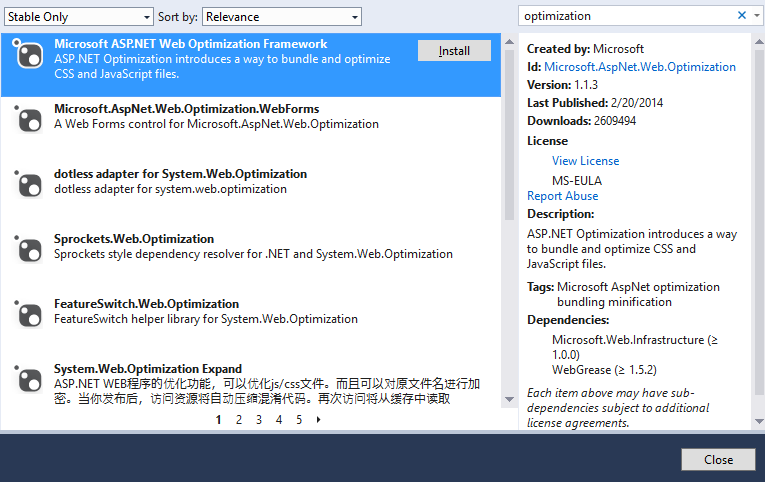Image resolution: width=765 pixels, height=482 pixels.
Task: Click the Sprockets style dependency resolver description
Action: 253,254
